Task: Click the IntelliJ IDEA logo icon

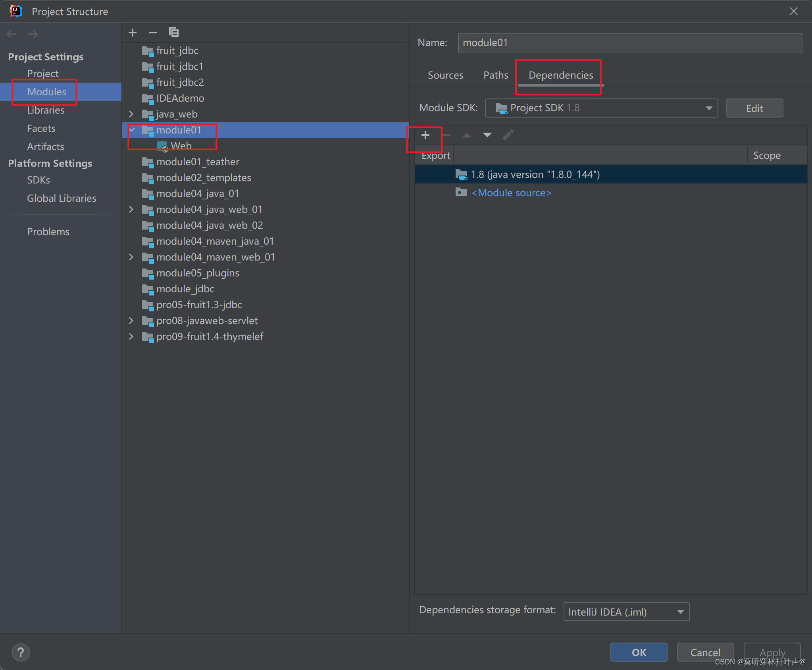Action: 16,11
